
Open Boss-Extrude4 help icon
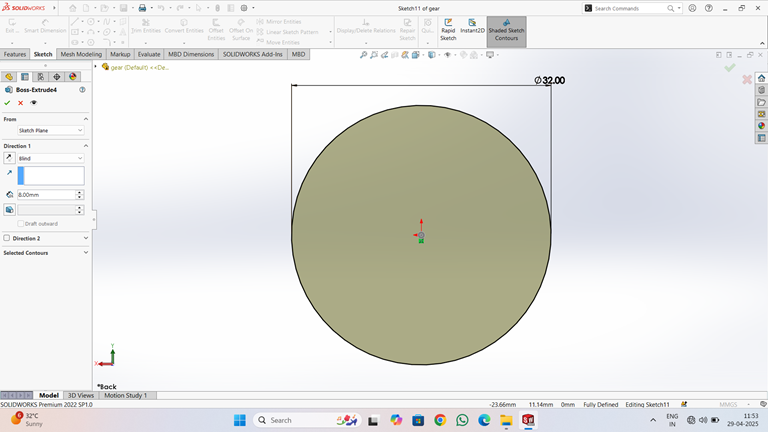pyautogui.click(x=82, y=90)
